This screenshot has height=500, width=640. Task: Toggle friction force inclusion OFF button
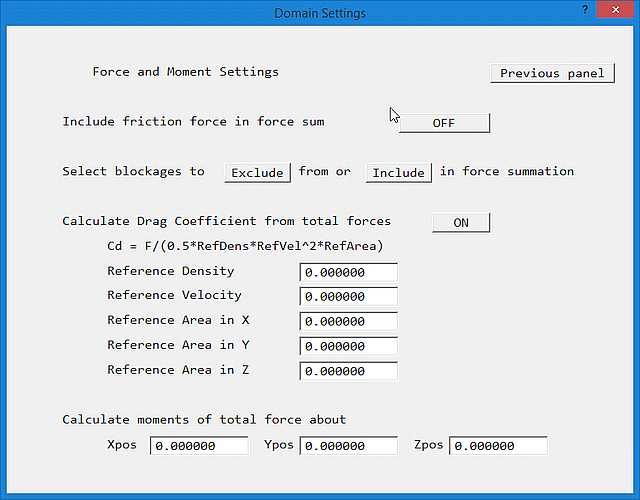444,123
